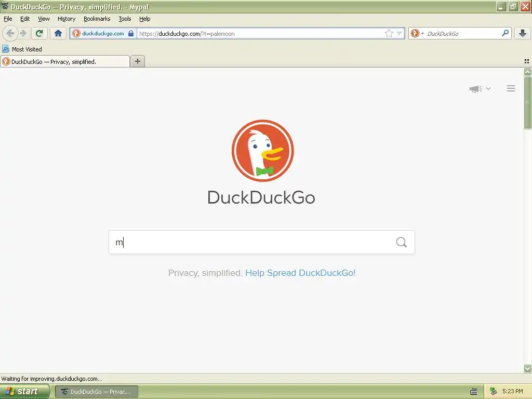Click the safely remove hardware tray icon

494,391
